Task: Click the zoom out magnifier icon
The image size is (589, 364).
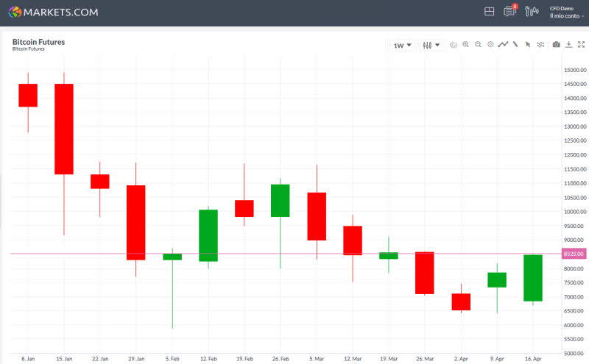Action: click(x=478, y=45)
